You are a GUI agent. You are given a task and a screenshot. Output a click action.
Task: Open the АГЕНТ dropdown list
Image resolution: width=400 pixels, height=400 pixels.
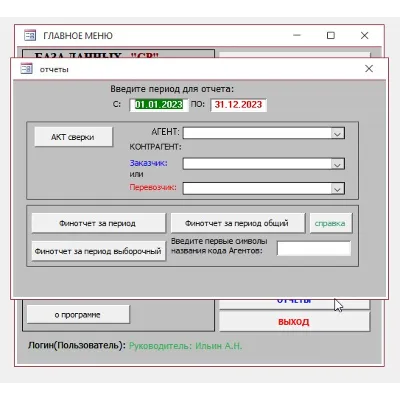pyautogui.click(x=337, y=134)
